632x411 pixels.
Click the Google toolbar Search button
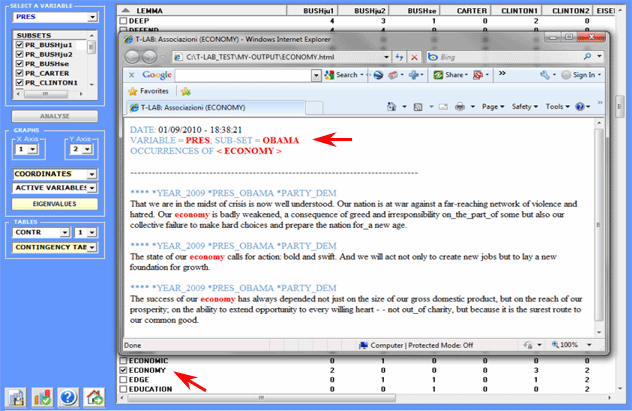(343, 75)
